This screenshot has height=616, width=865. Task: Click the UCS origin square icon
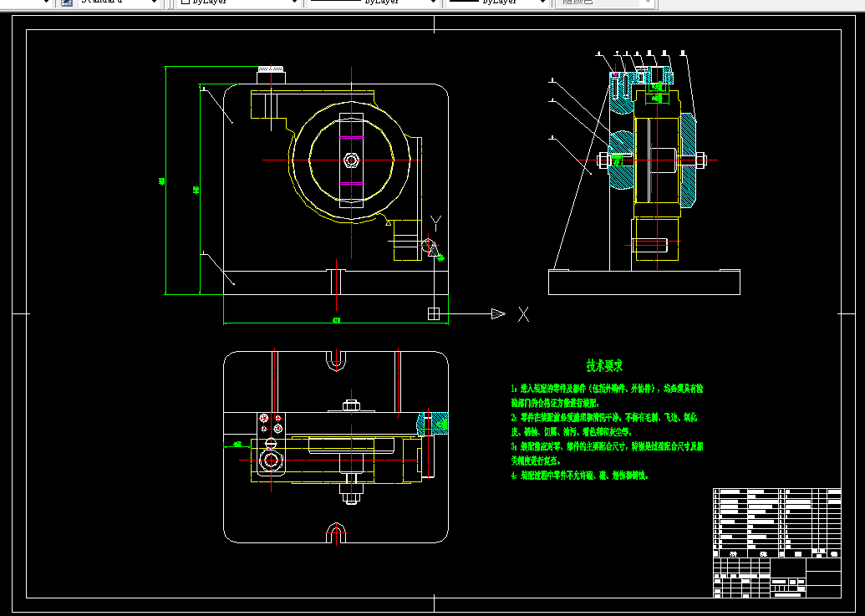(434, 313)
